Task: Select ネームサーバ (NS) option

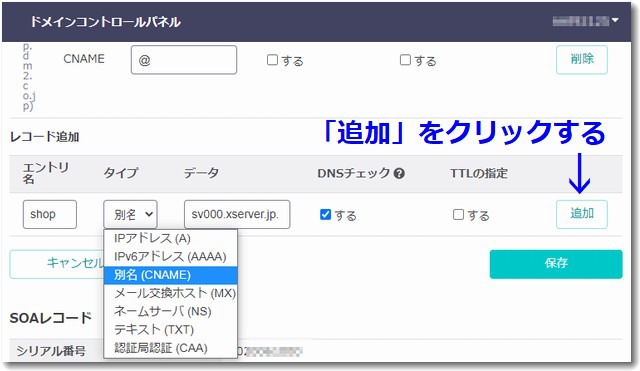Action: point(171,311)
